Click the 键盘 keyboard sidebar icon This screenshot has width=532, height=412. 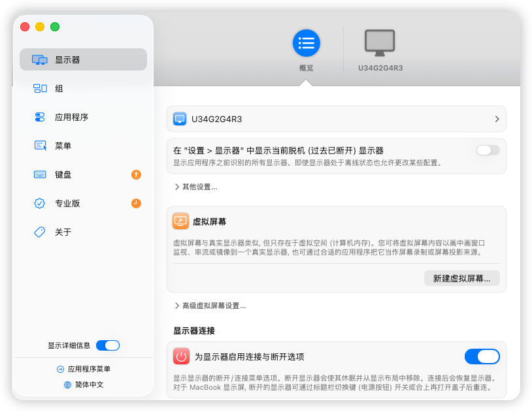40,174
